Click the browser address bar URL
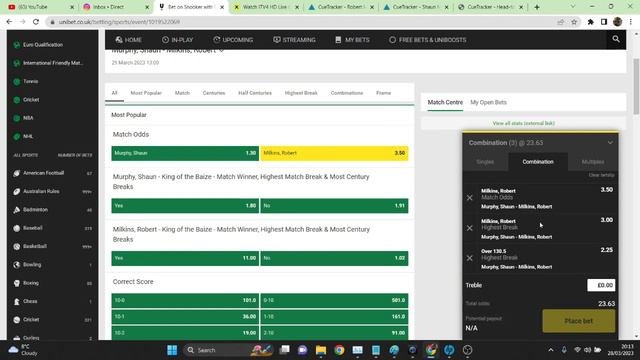Image resolution: width=640 pixels, height=360 pixels. click(x=119, y=22)
